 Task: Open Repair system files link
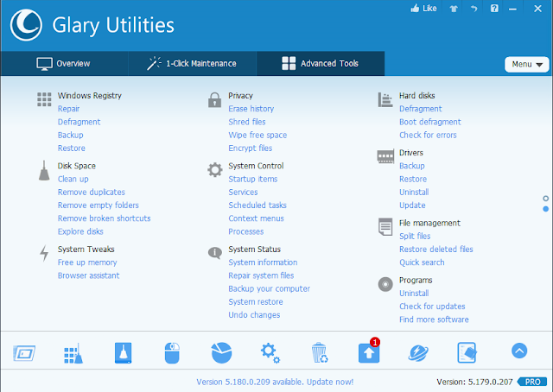point(261,275)
